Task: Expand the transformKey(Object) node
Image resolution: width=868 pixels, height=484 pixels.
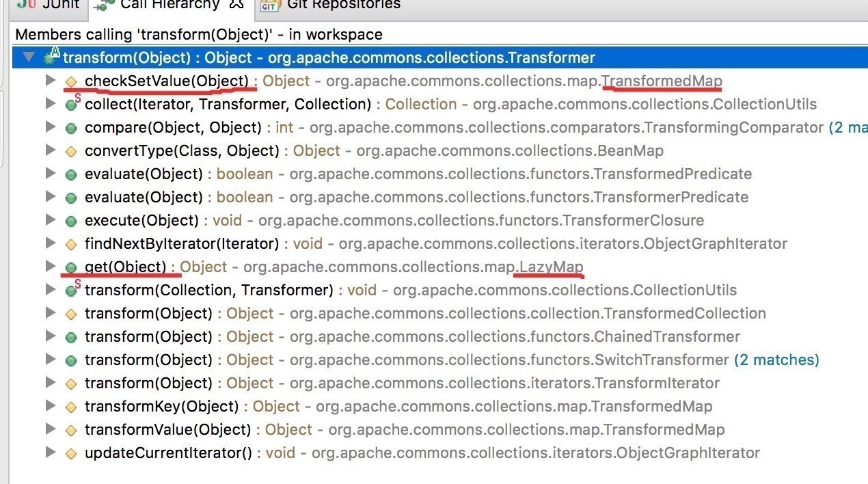Action: pyautogui.click(x=49, y=406)
